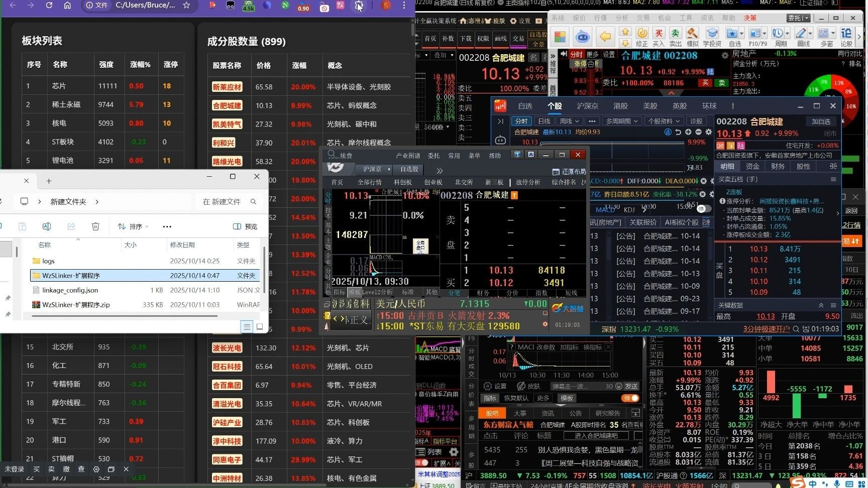Click the move-up arrow icon in trading toolbar

click(x=625, y=32)
